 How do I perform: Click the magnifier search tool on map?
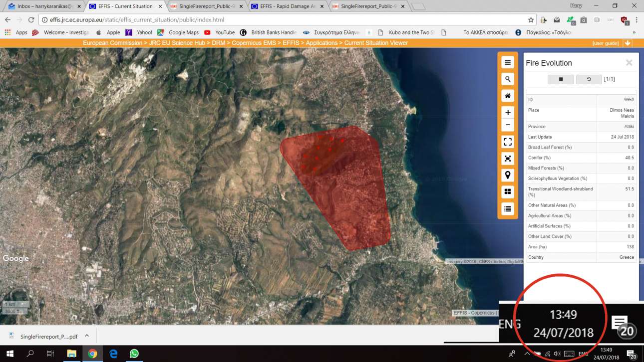tap(508, 79)
